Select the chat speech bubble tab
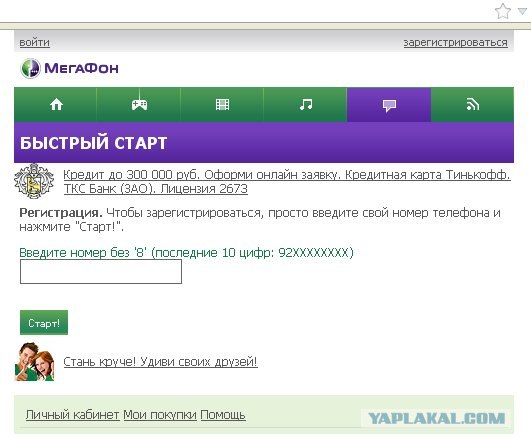 pos(389,105)
